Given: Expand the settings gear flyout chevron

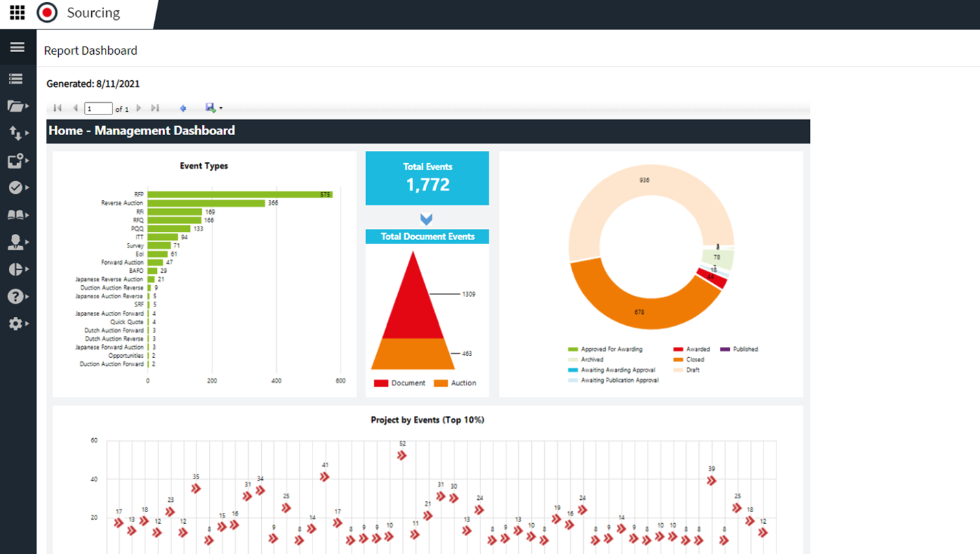Looking at the screenshot, I should tap(26, 322).
